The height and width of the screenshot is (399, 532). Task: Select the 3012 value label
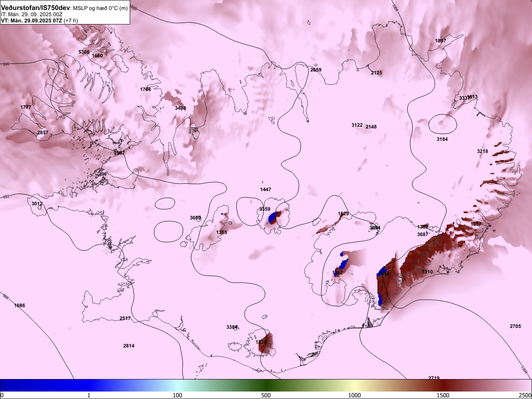(37, 204)
